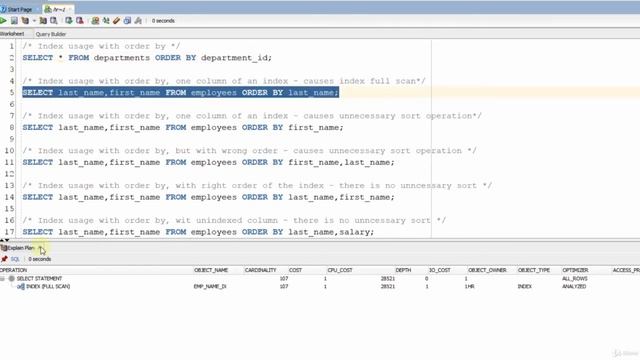Select the Explain Plan results tab
640x360 pixels.
pos(19,248)
